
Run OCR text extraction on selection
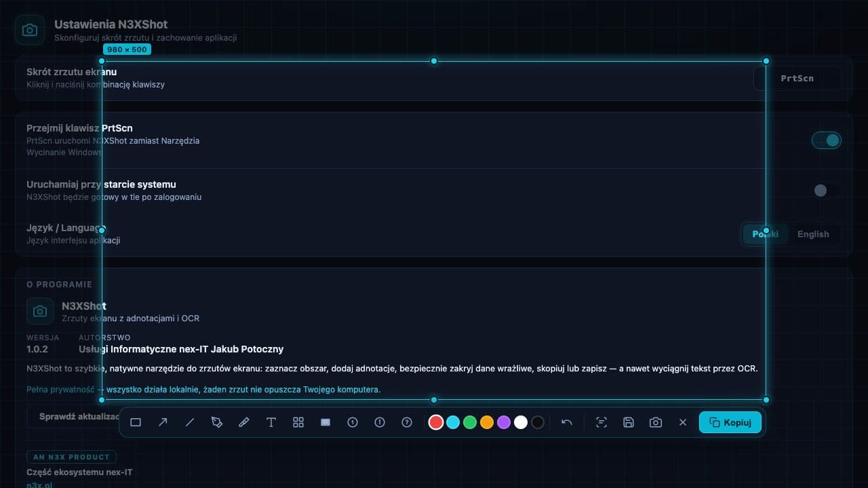click(601, 422)
